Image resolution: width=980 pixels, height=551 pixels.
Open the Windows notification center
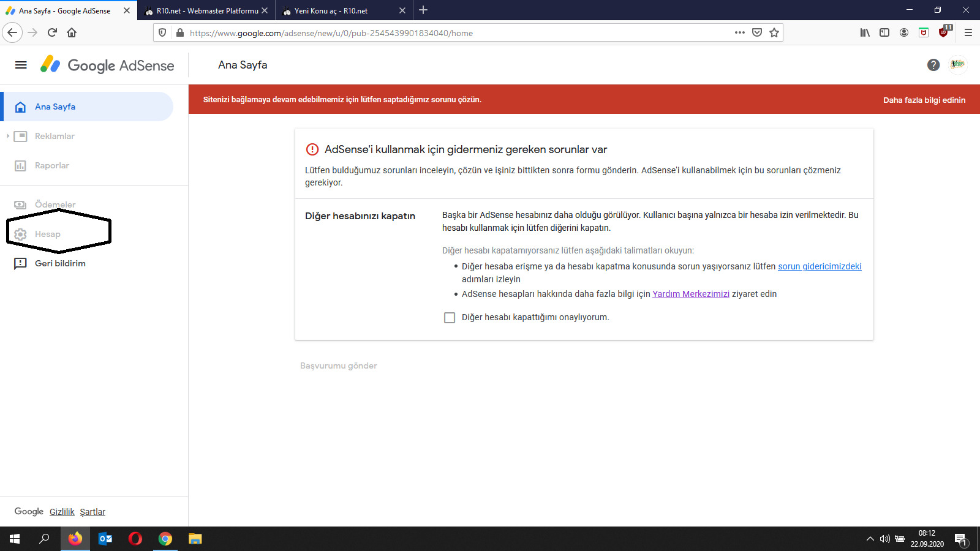[960, 539]
